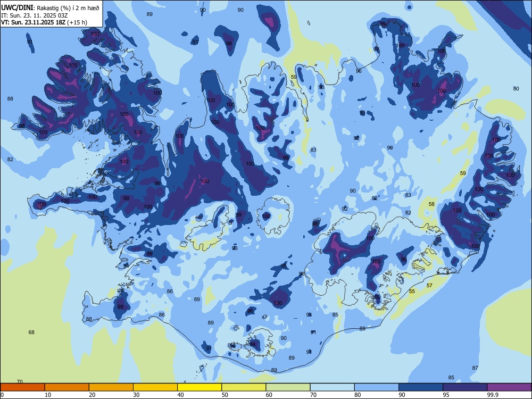This screenshot has height=399, width=532.
Task: Click the '99.9' legend scale label
Action: click(x=492, y=395)
